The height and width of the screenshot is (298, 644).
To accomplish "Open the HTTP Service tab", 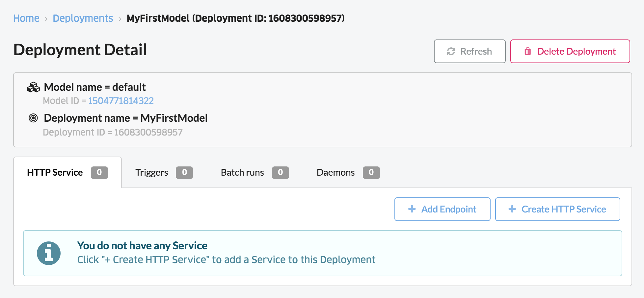I will (55, 172).
